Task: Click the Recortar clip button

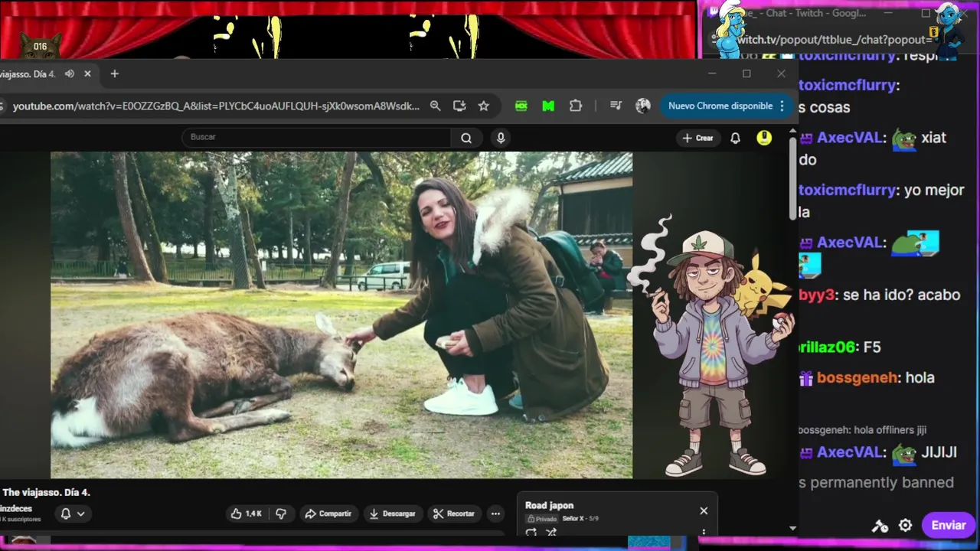Action: 453,514
